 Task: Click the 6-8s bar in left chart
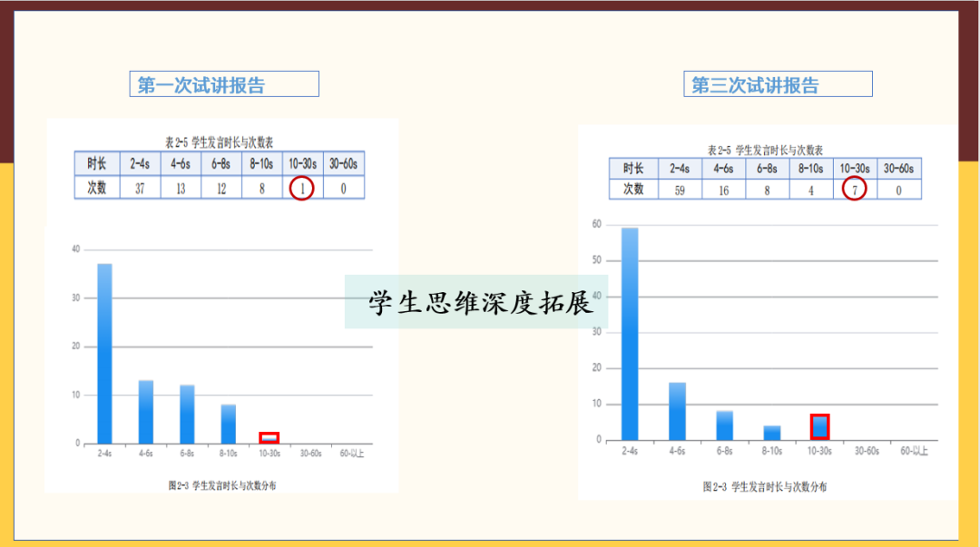tap(187, 414)
